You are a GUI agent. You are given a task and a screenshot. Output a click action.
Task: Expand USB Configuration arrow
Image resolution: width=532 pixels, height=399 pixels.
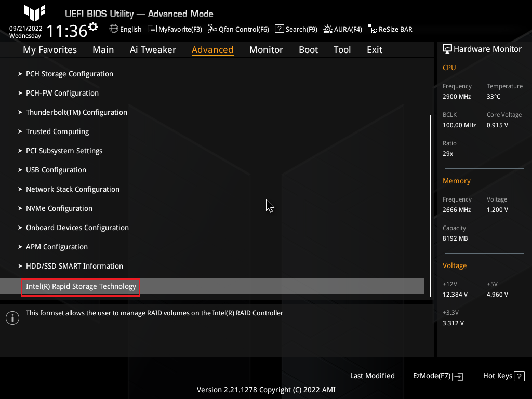click(20, 170)
